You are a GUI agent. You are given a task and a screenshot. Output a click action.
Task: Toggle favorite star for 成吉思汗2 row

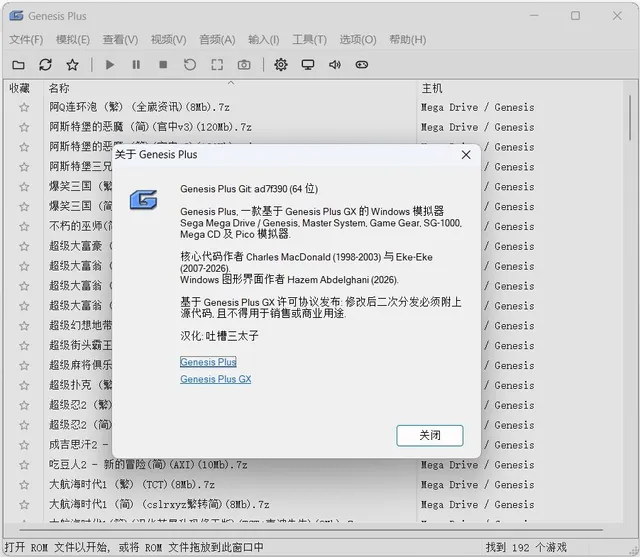tap(24, 445)
